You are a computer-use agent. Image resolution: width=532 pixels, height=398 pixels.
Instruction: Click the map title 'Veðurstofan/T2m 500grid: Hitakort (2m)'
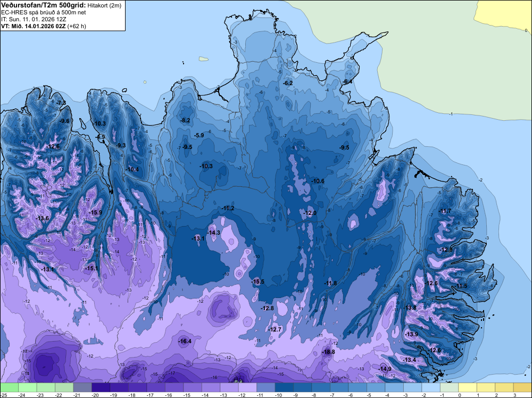pyautogui.click(x=61, y=5)
